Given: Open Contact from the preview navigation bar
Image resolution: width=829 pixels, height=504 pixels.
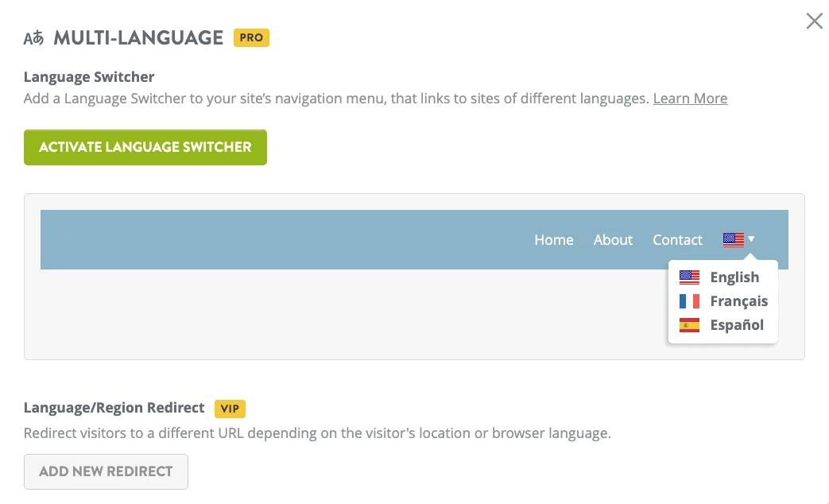Looking at the screenshot, I should tap(677, 239).
